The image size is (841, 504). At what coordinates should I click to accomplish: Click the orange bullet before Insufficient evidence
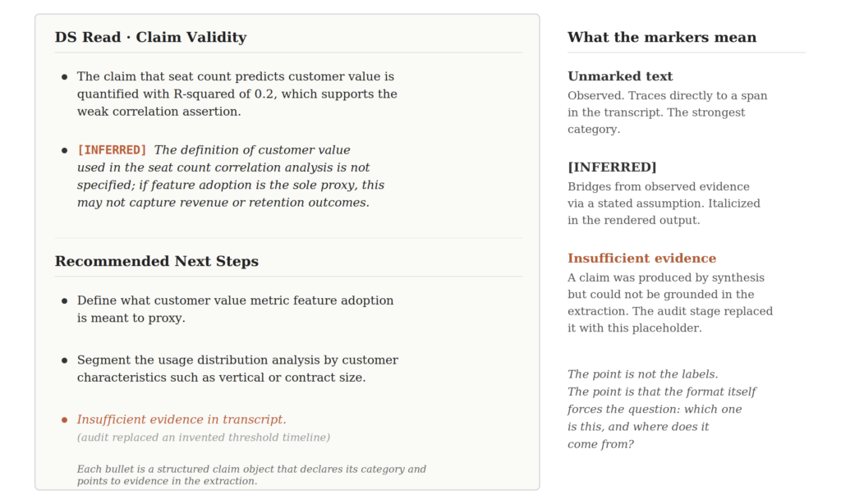tap(64, 419)
